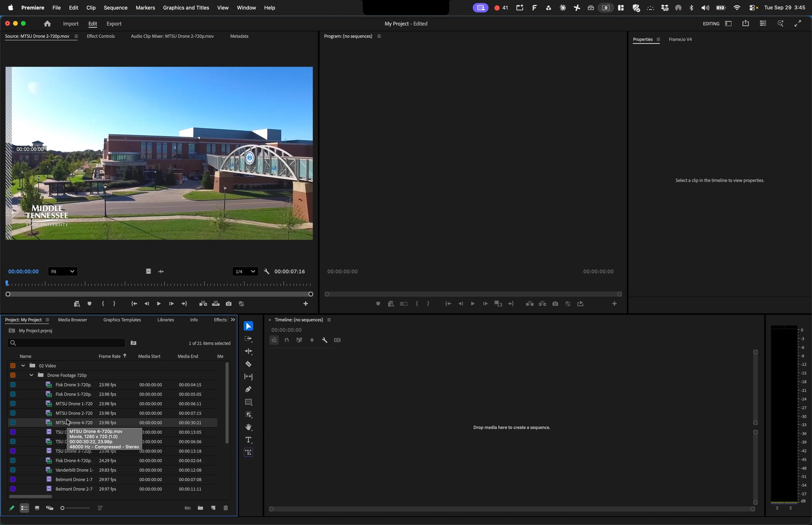This screenshot has height=525, width=812.
Task: Click the Drag Audio Only waveform icon
Action: [161, 272]
